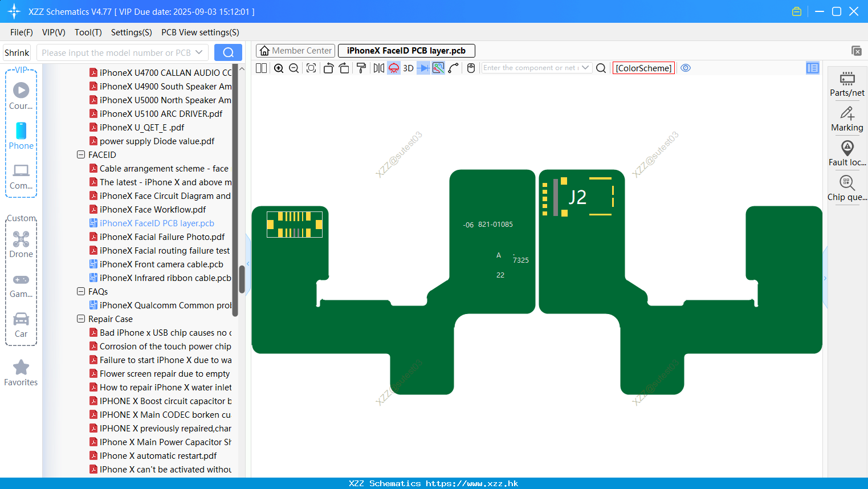Toggle the diode symbol display button

pyautogui.click(x=423, y=68)
